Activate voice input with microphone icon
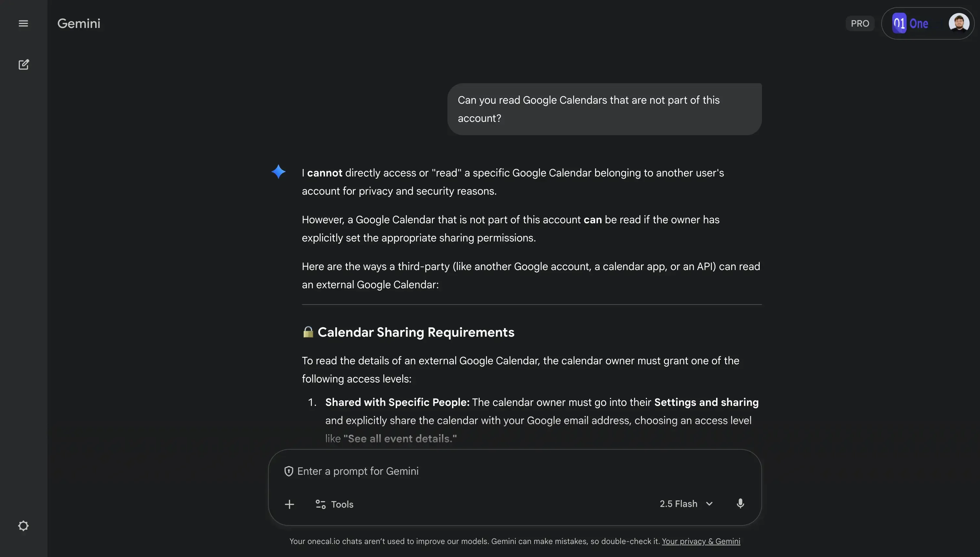980x557 pixels. pyautogui.click(x=740, y=503)
